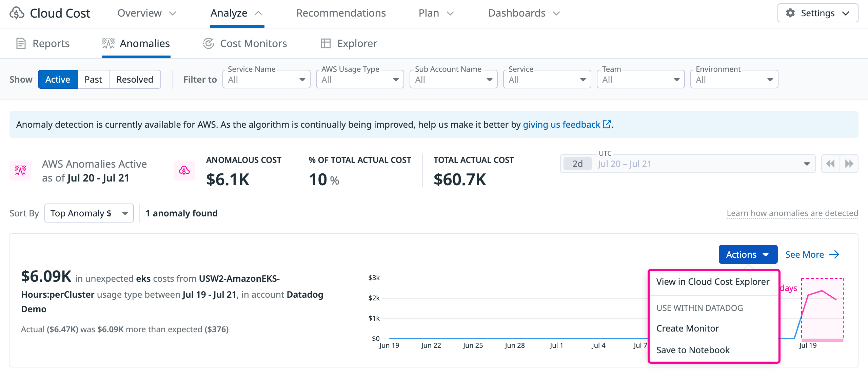Expand the Overview menu
868x382 pixels.
[x=147, y=13]
